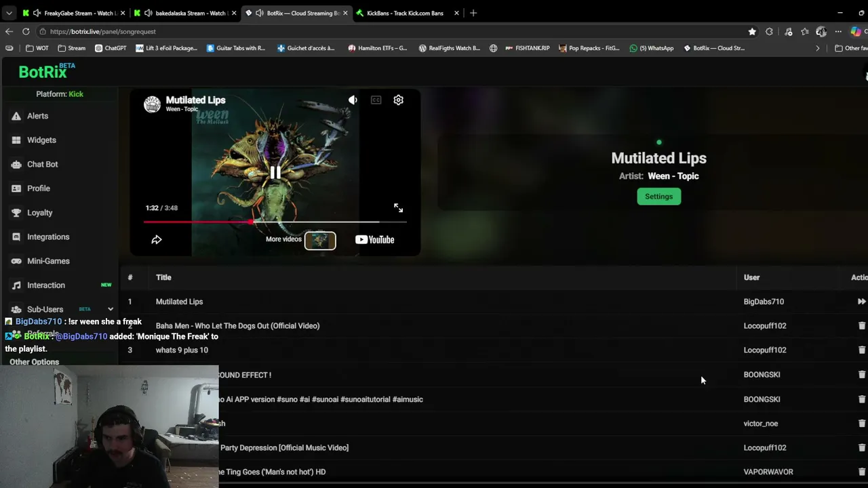This screenshot has height=488, width=868.
Task: Open the video on YouTube via logo
Action: tap(374, 239)
